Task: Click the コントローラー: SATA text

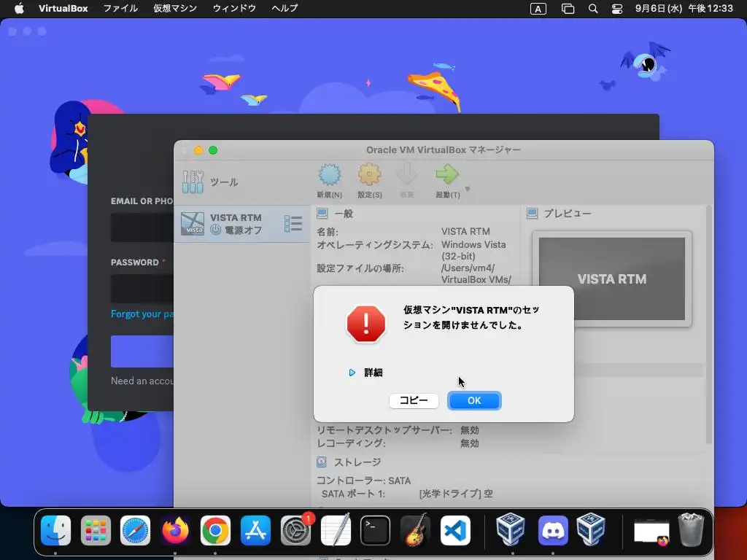Action: tap(363, 481)
